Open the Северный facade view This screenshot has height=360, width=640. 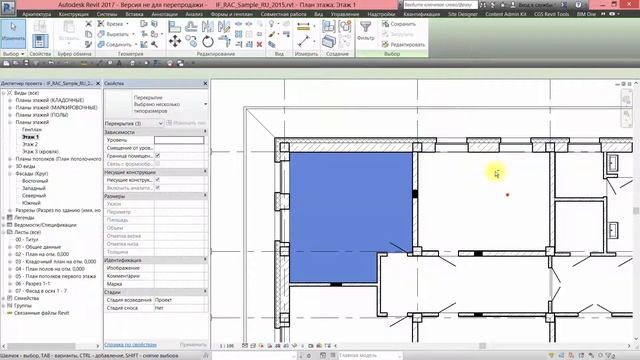34,196
